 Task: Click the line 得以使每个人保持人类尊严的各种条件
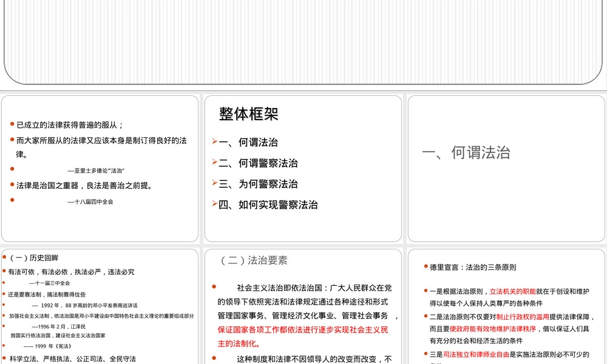pos(486,304)
